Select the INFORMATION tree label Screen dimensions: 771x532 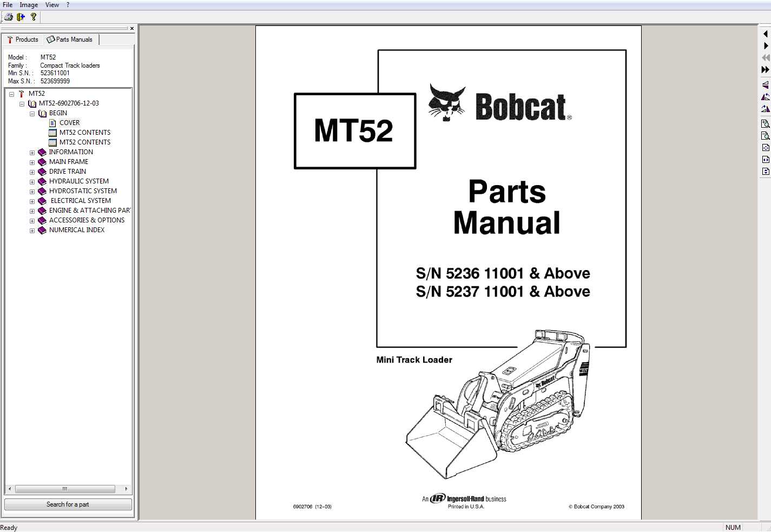(71, 152)
